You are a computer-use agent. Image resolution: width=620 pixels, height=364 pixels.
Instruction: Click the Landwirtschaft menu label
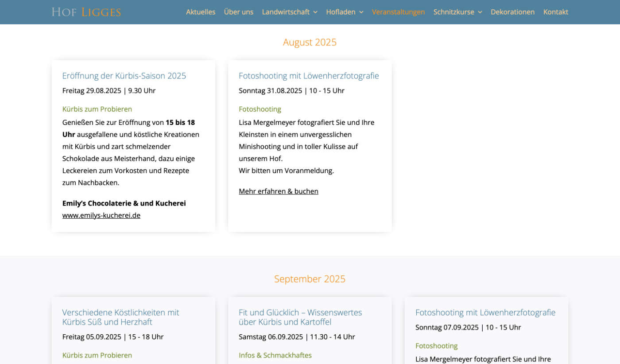point(286,12)
